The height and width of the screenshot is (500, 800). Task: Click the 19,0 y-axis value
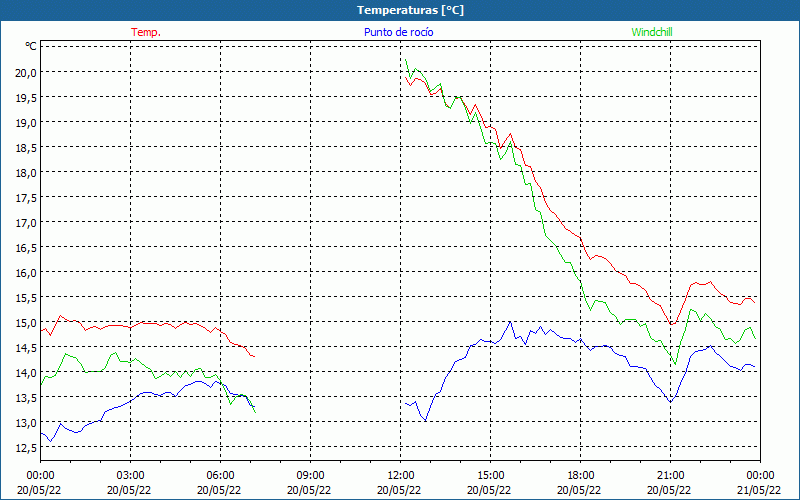tap(26, 122)
